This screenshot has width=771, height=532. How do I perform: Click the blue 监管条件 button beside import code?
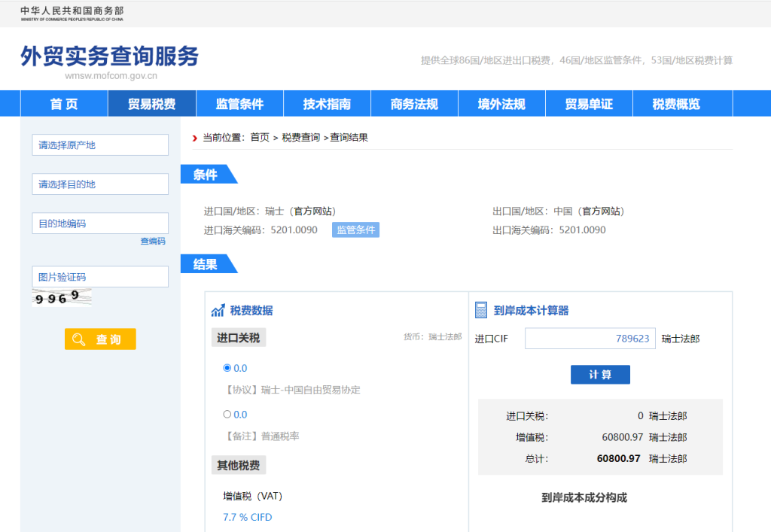(355, 230)
